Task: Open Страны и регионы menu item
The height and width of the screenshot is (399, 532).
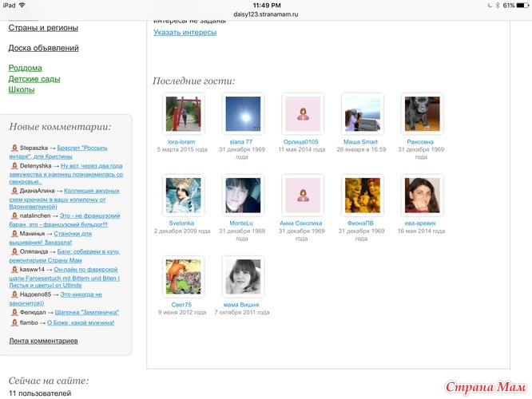Action: click(x=43, y=28)
